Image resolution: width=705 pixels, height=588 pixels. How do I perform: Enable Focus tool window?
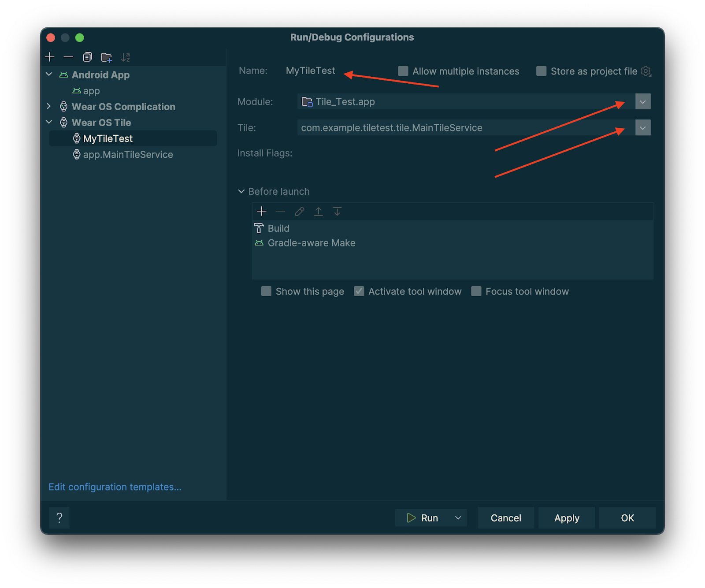pyautogui.click(x=476, y=291)
